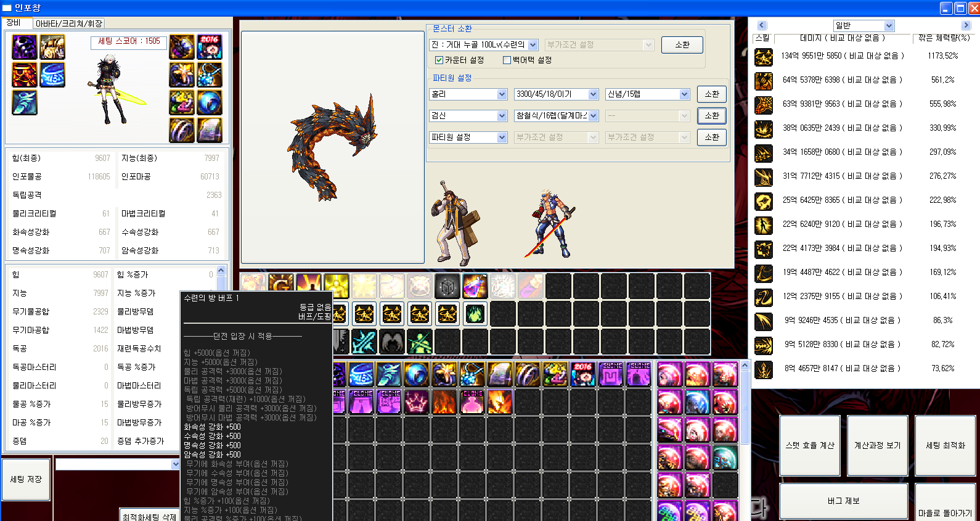The width and height of the screenshot is (980, 521).
Task: Open the 홀리 party member dropdown
Action: tap(468, 94)
